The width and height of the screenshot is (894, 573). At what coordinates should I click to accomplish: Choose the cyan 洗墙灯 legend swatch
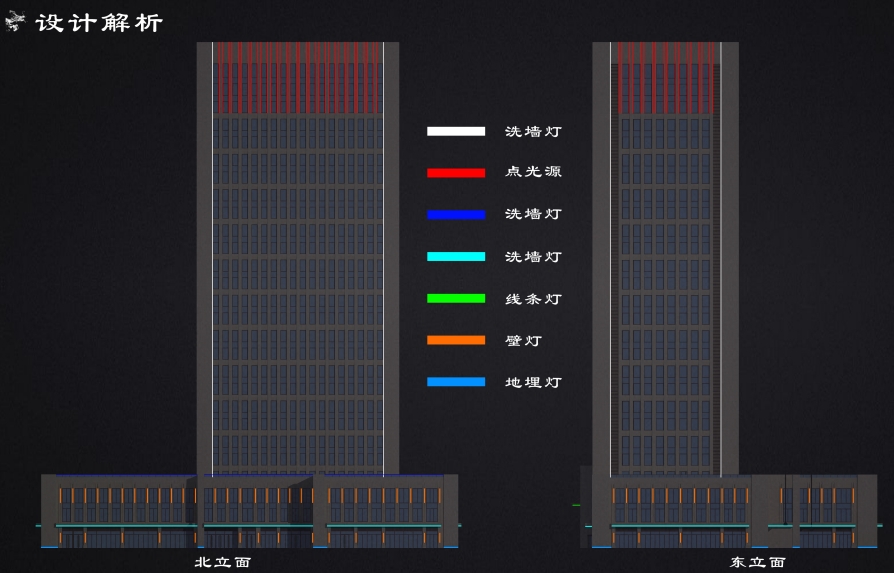click(x=456, y=257)
